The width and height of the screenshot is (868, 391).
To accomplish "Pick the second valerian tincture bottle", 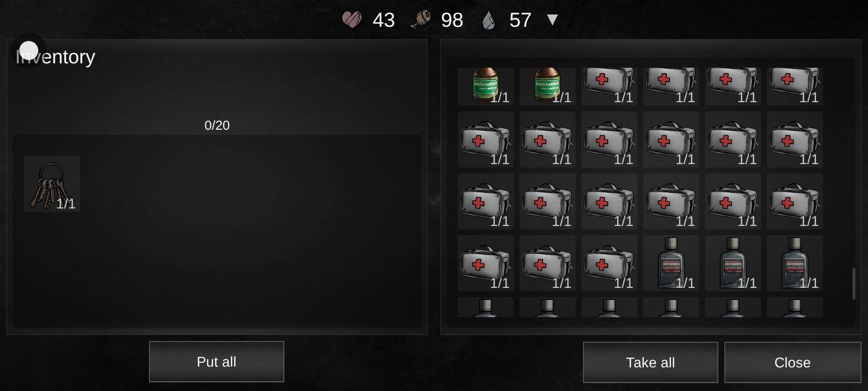I will click(547, 86).
